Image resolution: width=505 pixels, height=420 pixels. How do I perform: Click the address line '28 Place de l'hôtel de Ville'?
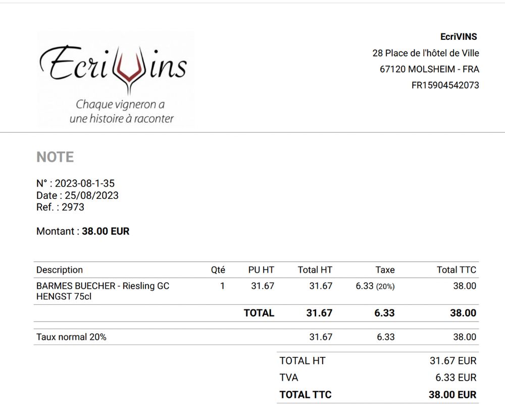(x=425, y=53)
